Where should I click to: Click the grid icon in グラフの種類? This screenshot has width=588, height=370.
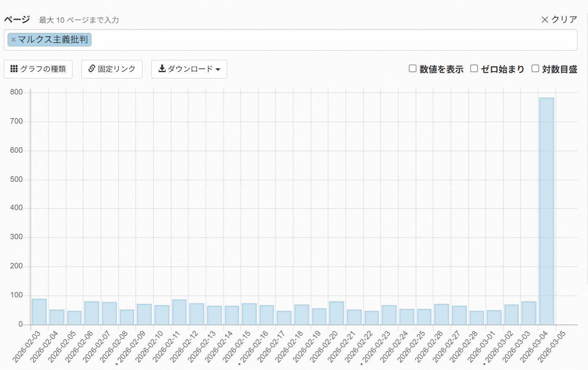[x=14, y=69]
